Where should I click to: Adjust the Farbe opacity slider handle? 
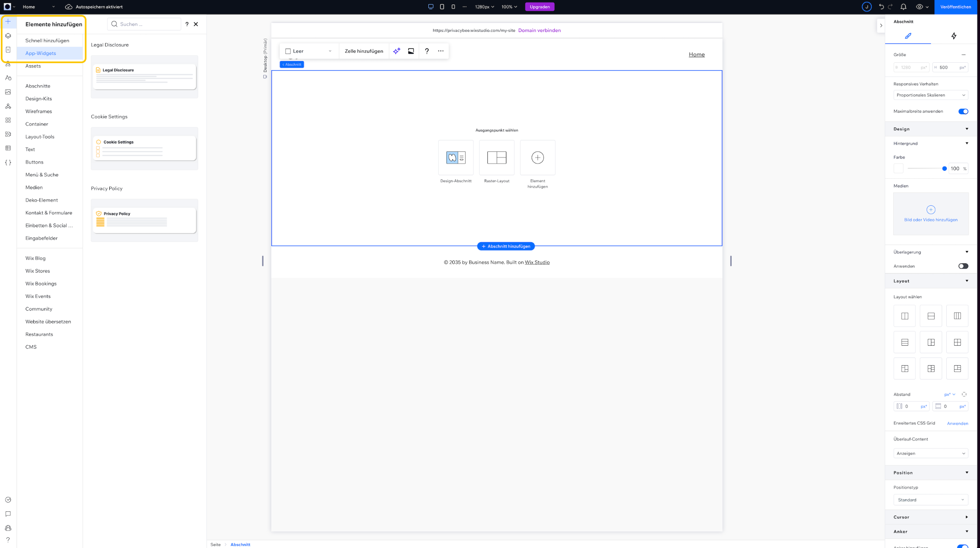tap(944, 169)
